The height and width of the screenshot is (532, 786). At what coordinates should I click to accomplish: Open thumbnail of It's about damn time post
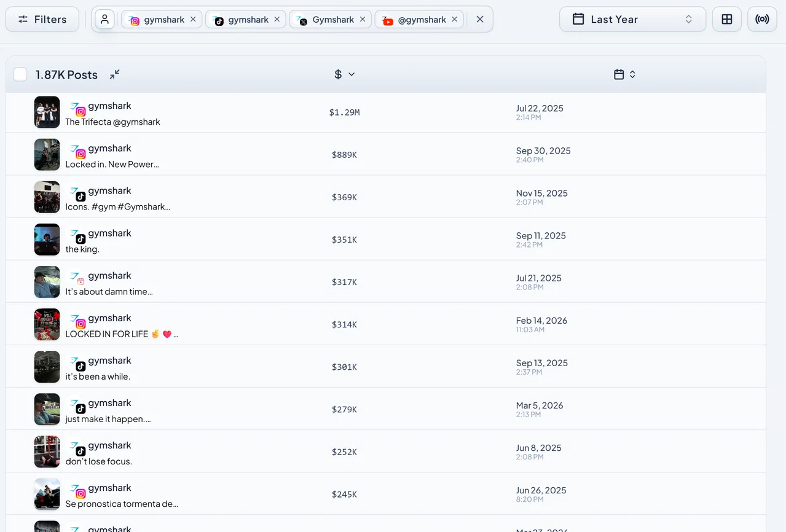click(x=47, y=282)
